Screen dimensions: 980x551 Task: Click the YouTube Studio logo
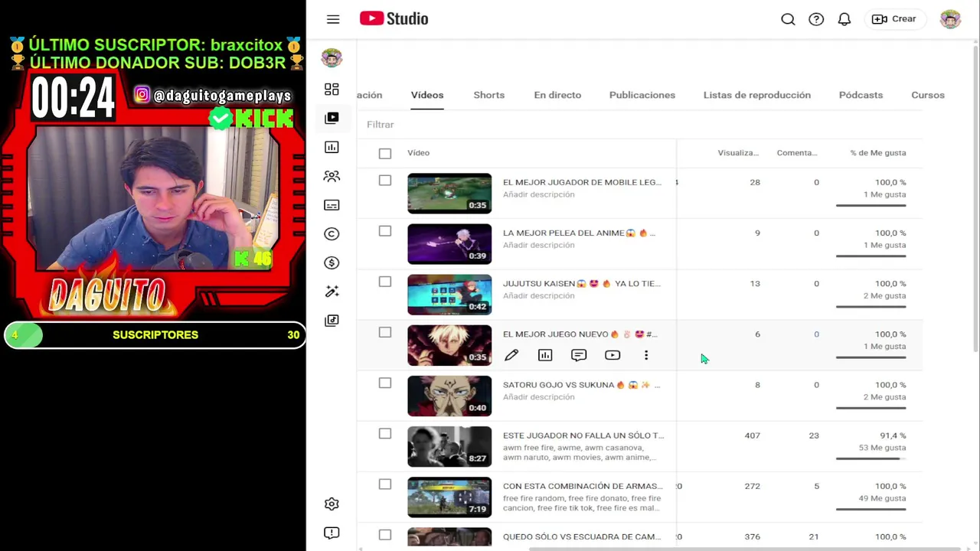pos(394,19)
